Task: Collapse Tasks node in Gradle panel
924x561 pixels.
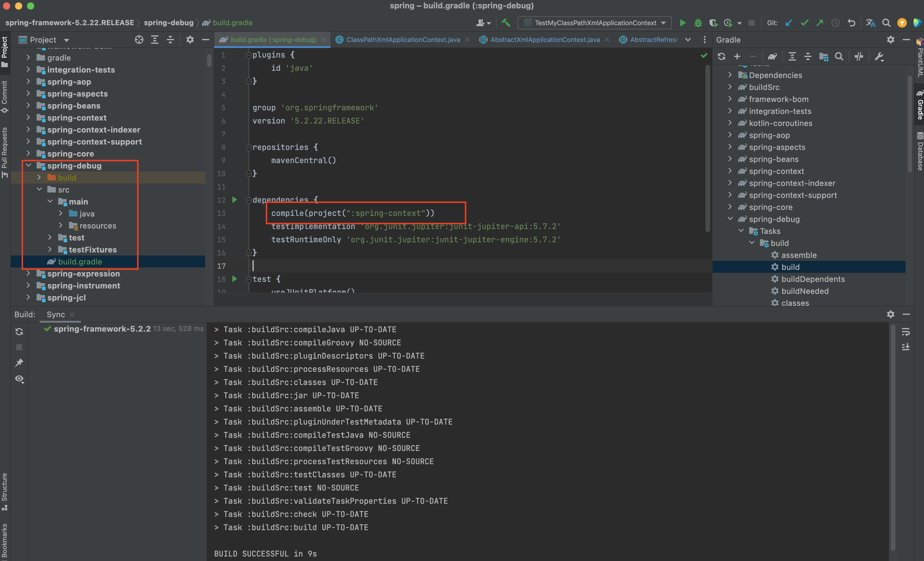Action: coord(741,231)
